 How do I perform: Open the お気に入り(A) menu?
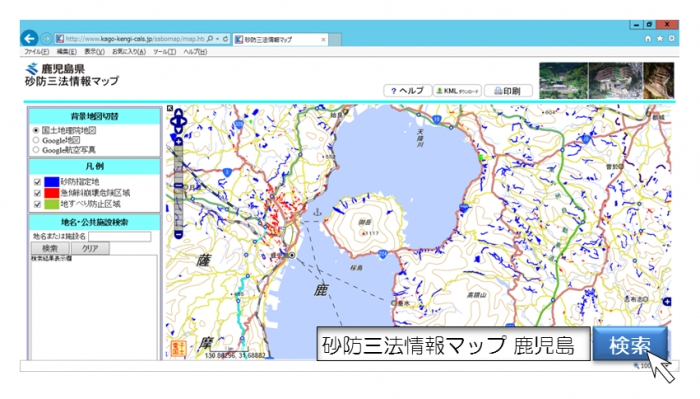(x=129, y=52)
